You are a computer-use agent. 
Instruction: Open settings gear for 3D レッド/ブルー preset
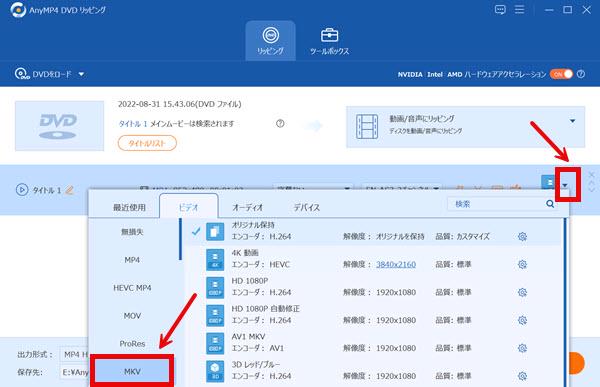click(x=522, y=376)
